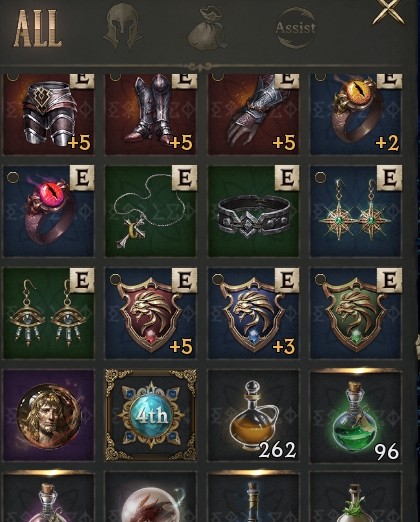Toggle the circle marker on green lion crest

320,278
